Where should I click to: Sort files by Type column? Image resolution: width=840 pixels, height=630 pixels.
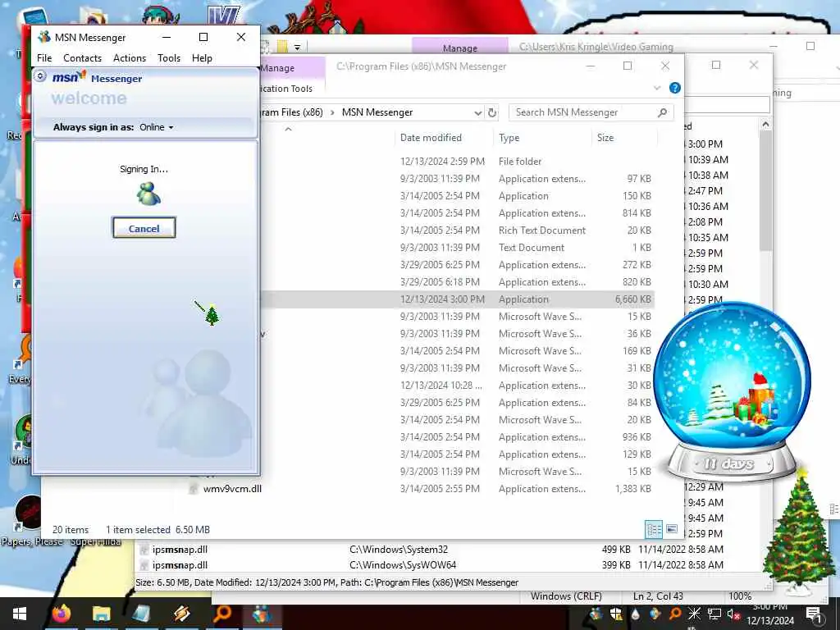(x=509, y=138)
